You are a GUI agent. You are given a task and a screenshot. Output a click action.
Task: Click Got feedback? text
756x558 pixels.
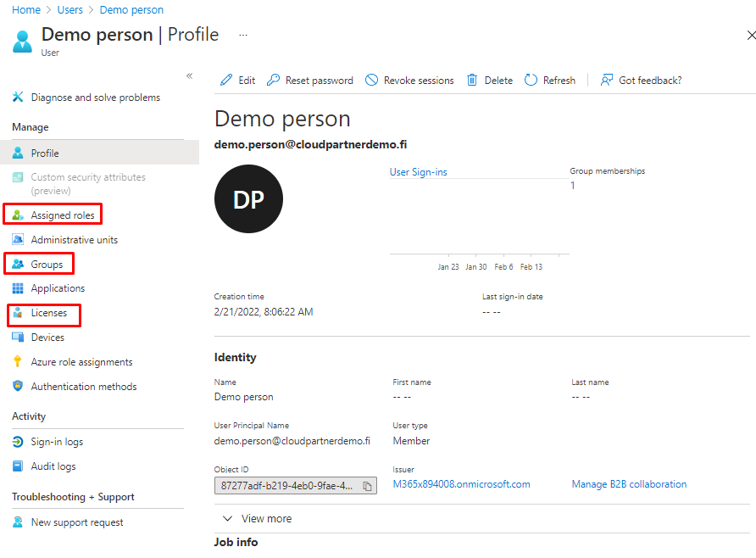(650, 81)
